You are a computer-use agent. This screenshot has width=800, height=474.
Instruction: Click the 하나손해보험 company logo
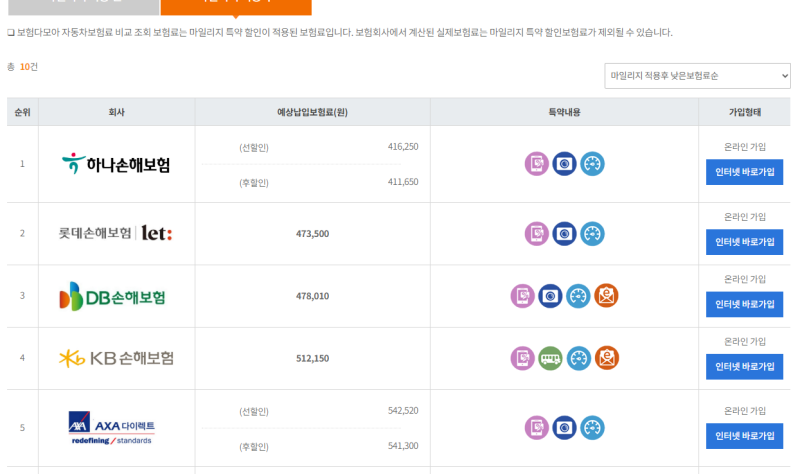(116, 164)
